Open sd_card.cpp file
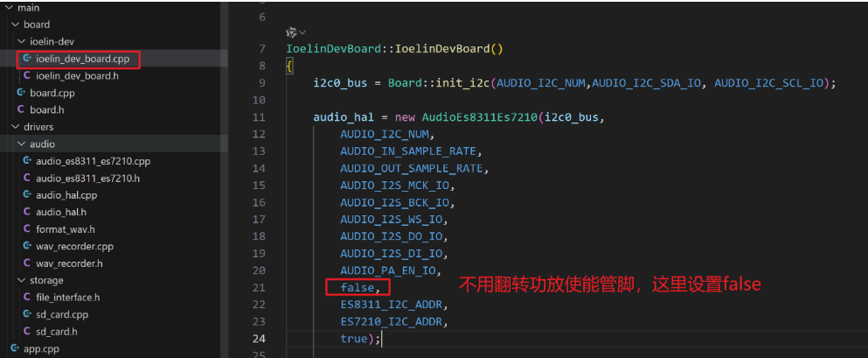This screenshot has height=358, width=868. pyautogui.click(x=62, y=315)
